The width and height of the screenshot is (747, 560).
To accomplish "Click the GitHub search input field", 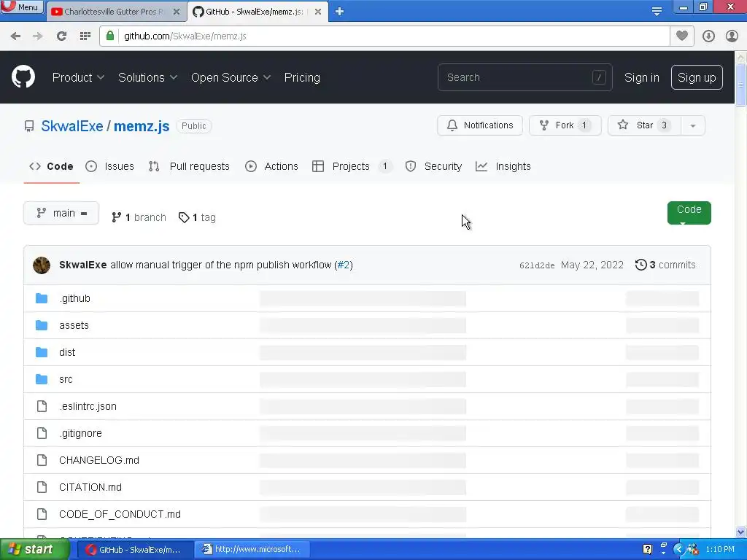I will [525, 77].
